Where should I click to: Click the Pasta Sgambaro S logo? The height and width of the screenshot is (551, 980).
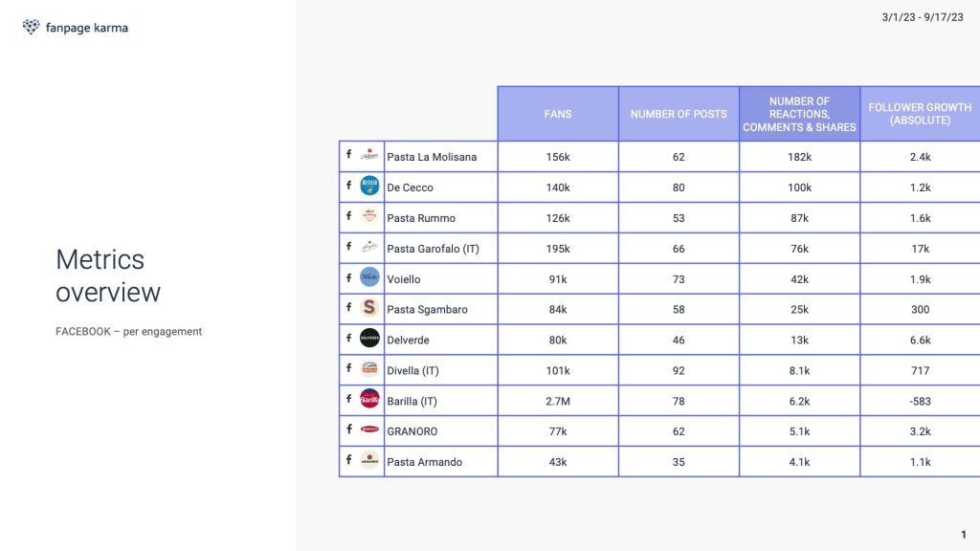click(x=369, y=307)
